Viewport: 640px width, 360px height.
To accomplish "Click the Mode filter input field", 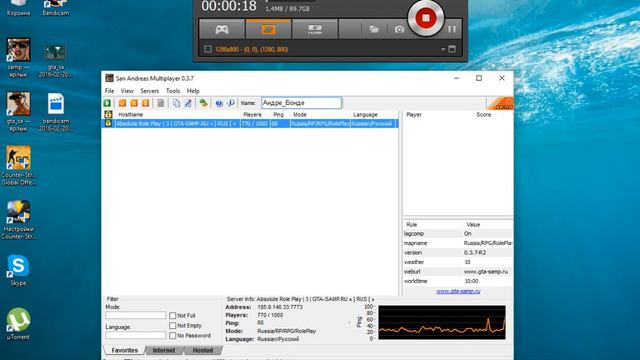I will (136, 315).
